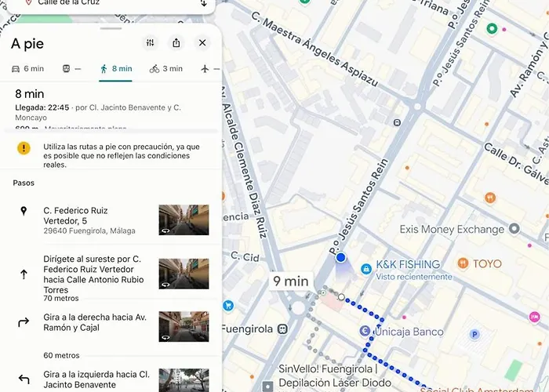549x392 pixels.
Task: Select the public transit tab
Action: [x=71, y=69]
